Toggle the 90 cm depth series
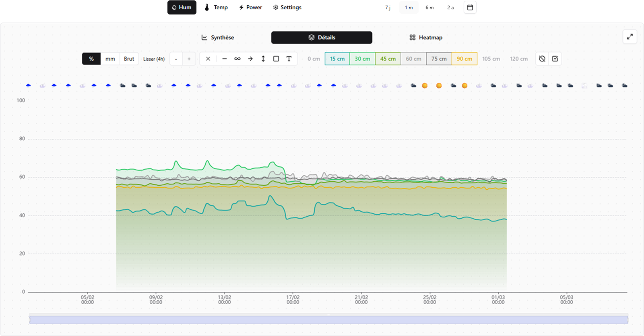 coord(464,59)
